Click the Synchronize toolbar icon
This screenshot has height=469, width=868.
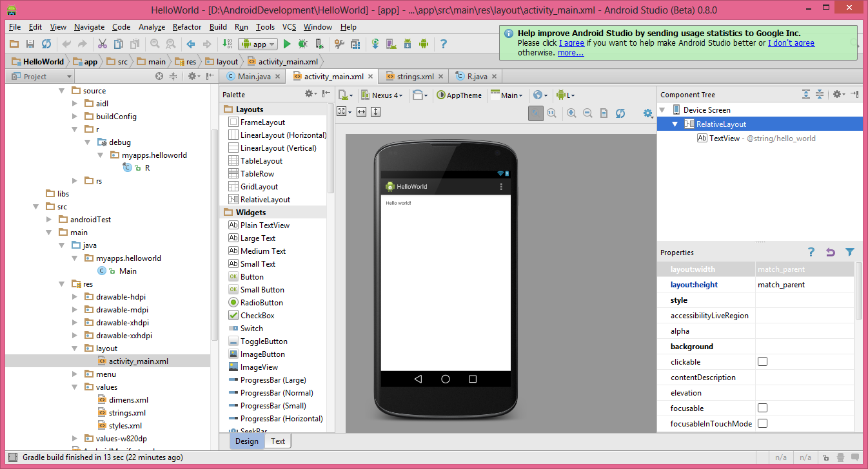pos(46,44)
